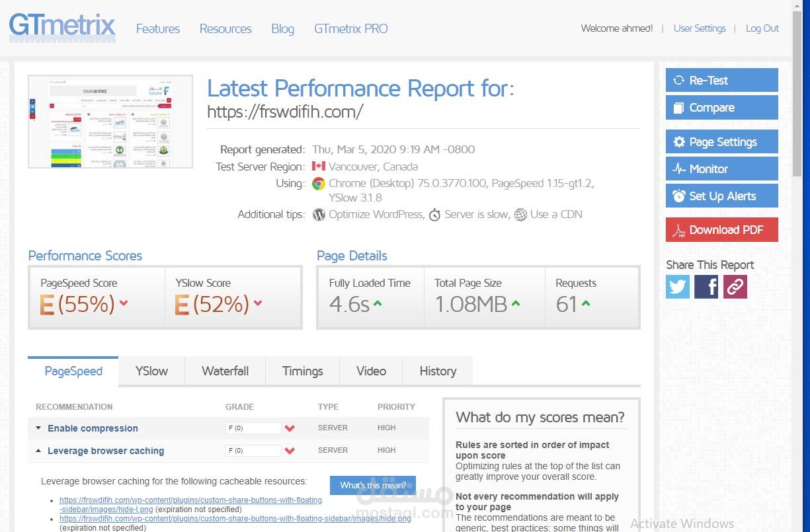
Task: Open the Waterfall tab
Action: point(225,371)
